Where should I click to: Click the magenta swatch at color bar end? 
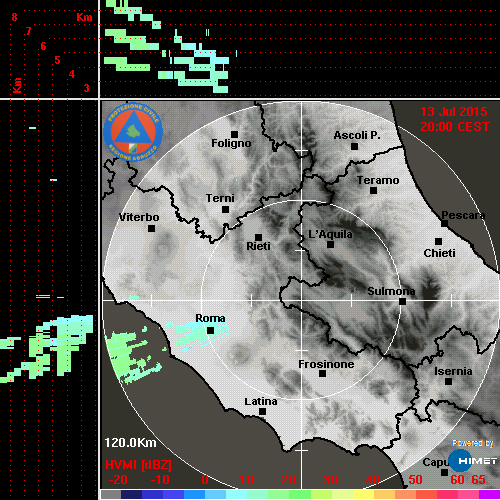coord(489,494)
